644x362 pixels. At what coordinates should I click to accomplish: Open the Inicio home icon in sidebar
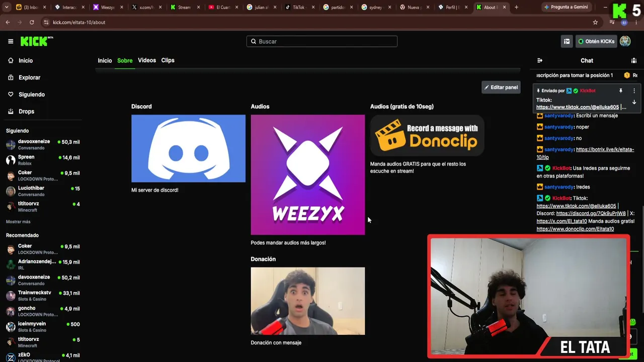[x=11, y=60]
